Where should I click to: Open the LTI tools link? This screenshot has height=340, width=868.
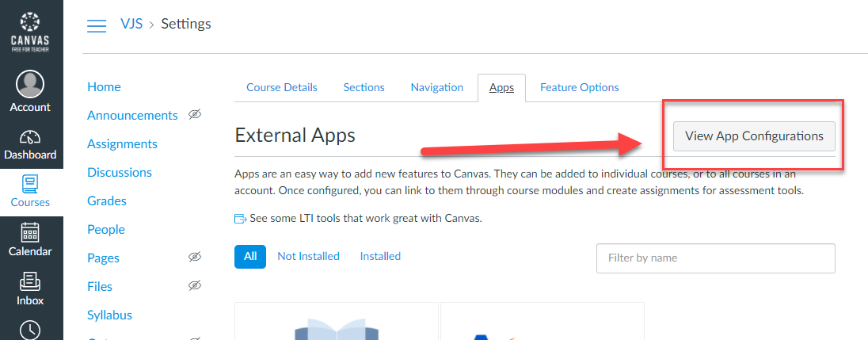click(x=366, y=218)
